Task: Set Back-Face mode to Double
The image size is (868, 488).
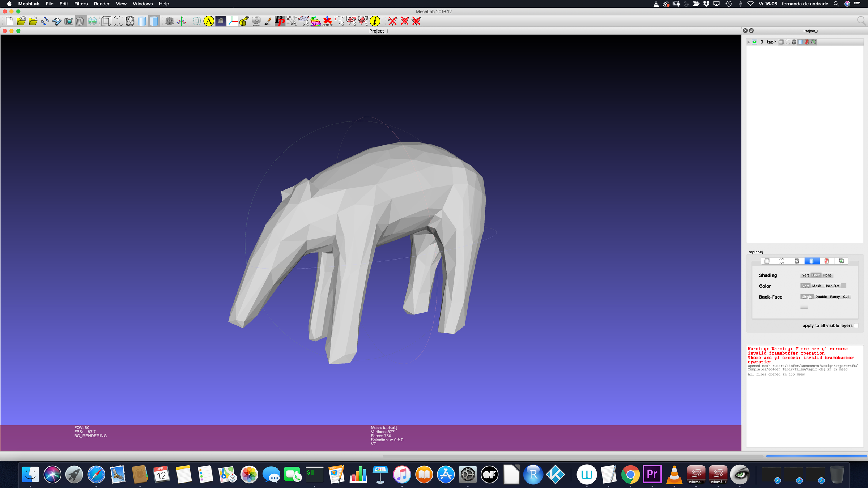Action: [821, 297]
